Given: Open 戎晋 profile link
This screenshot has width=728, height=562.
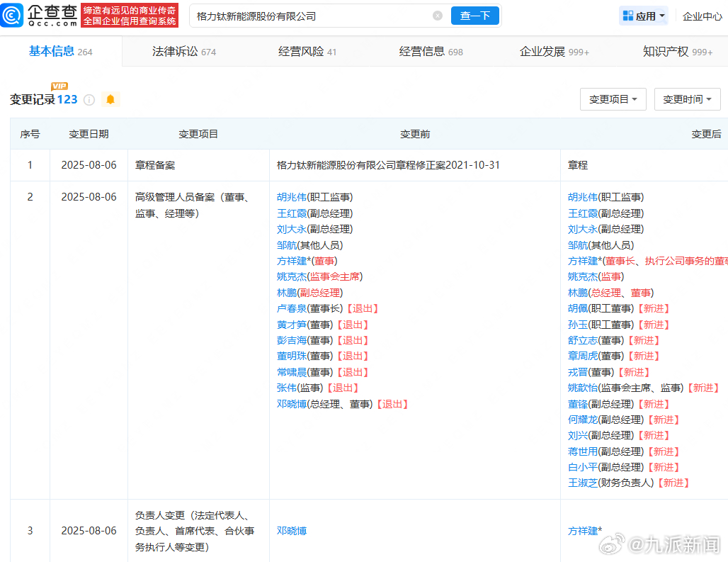Looking at the screenshot, I should pos(578,373).
